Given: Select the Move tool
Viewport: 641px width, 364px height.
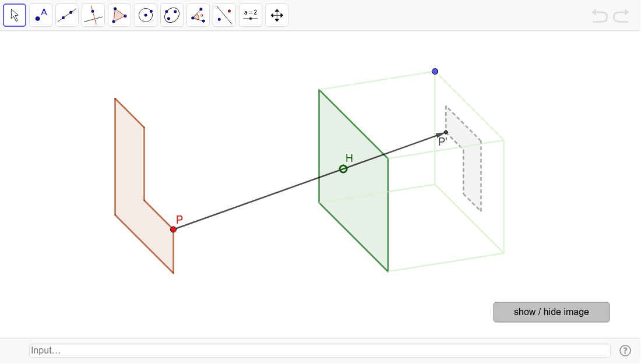Looking at the screenshot, I should [15, 15].
